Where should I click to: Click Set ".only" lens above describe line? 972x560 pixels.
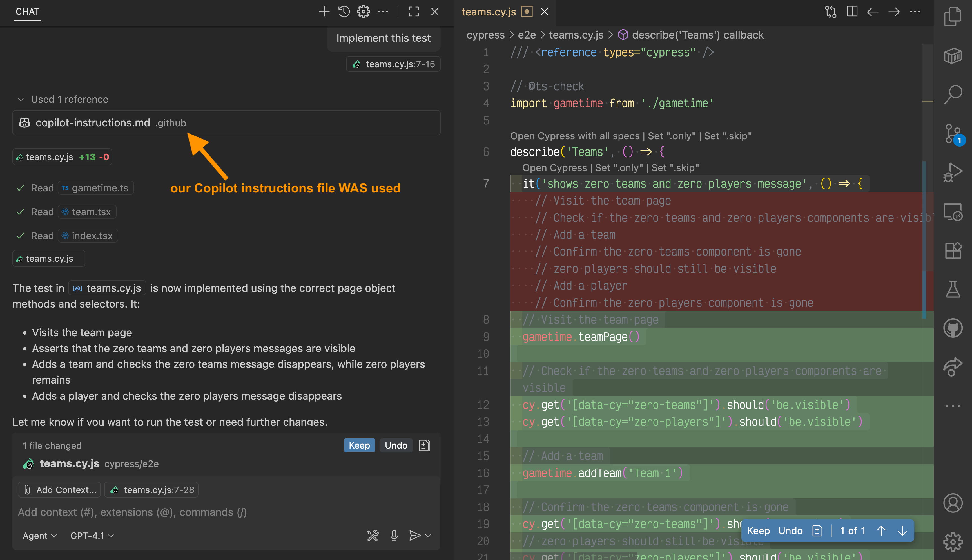[x=672, y=136]
